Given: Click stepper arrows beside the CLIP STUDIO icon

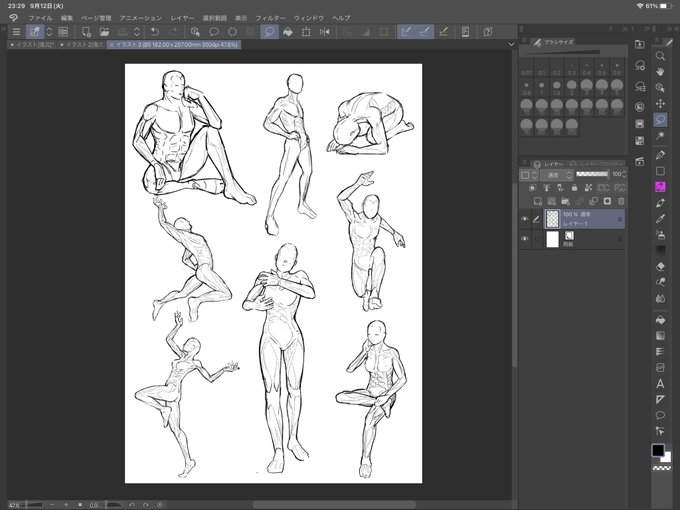Looking at the screenshot, I should click(x=49, y=32).
